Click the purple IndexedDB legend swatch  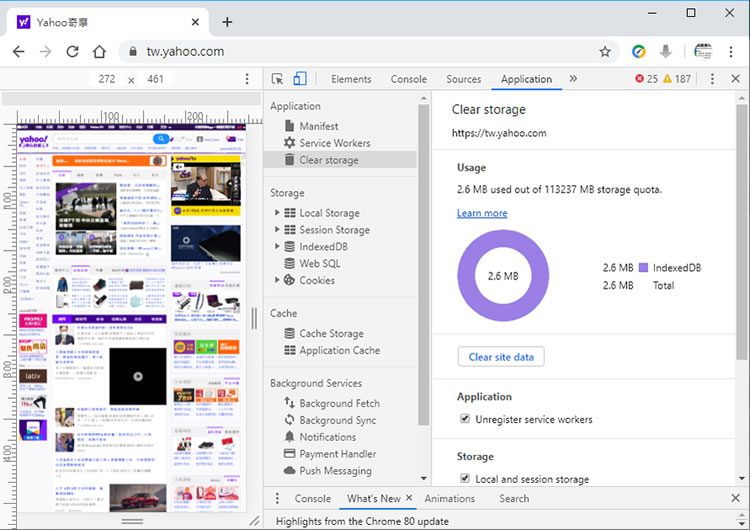(x=644, y=268)
